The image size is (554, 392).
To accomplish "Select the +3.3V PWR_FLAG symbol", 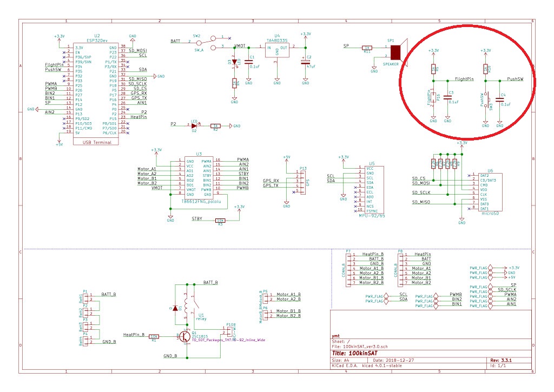I will click(480, 268).
